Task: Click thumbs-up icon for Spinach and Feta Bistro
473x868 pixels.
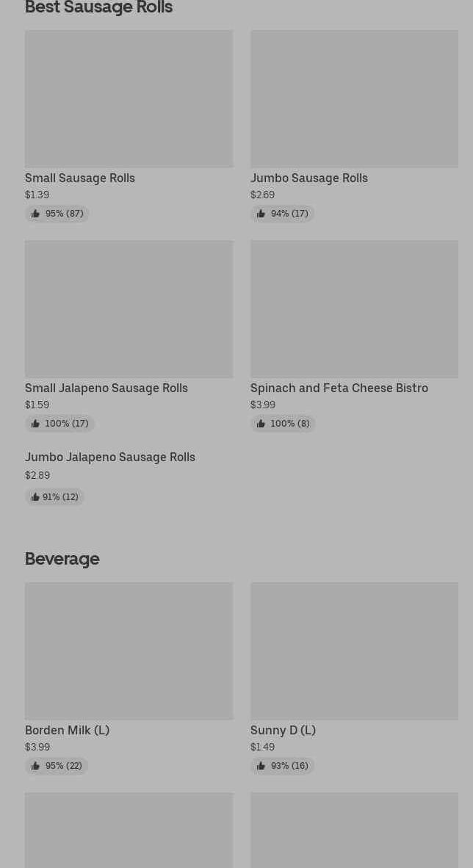Action: [261, 424]
